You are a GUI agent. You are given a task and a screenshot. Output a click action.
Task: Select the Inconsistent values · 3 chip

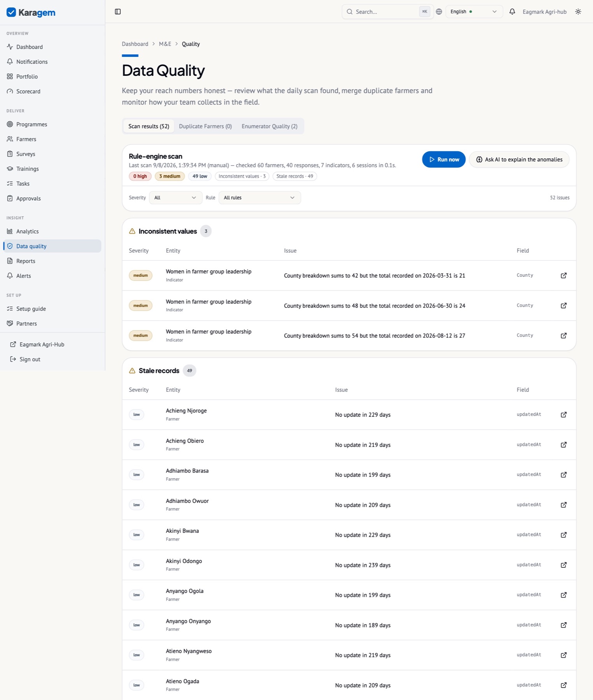click(242, 176)
